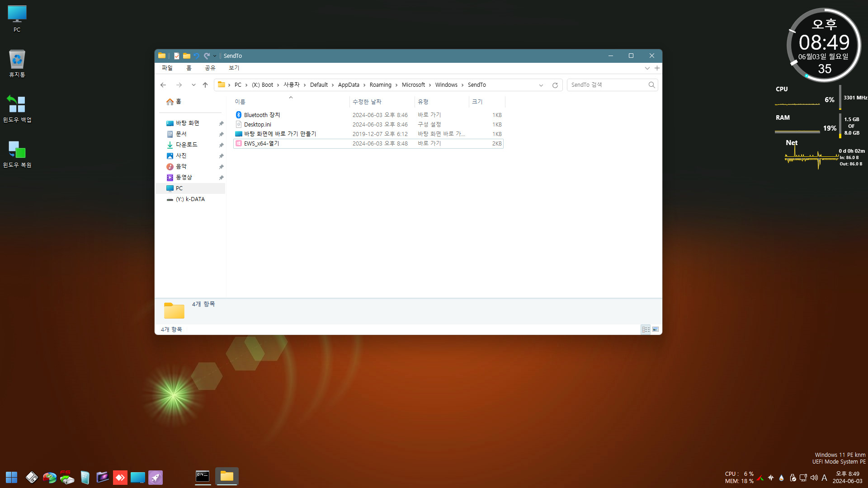Click the floppy disk icon in taskbar

click(32, 477)
